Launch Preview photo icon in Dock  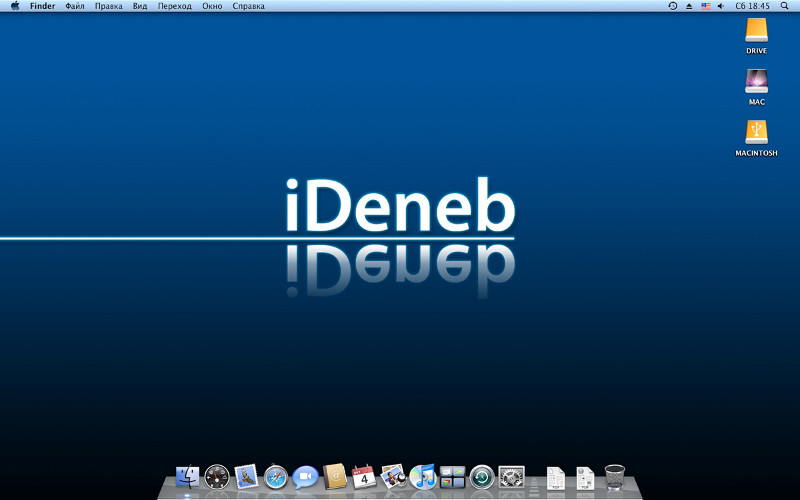393,477
